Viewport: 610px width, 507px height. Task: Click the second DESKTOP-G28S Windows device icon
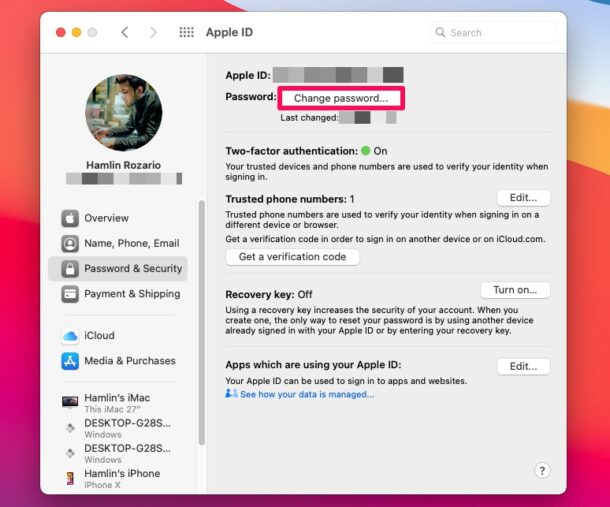pyautogui.click(x=70, y=453)
